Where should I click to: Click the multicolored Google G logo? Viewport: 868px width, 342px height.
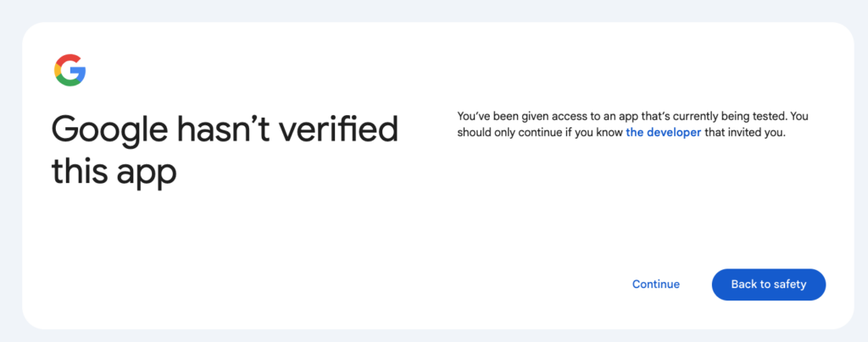pos(70,70)
